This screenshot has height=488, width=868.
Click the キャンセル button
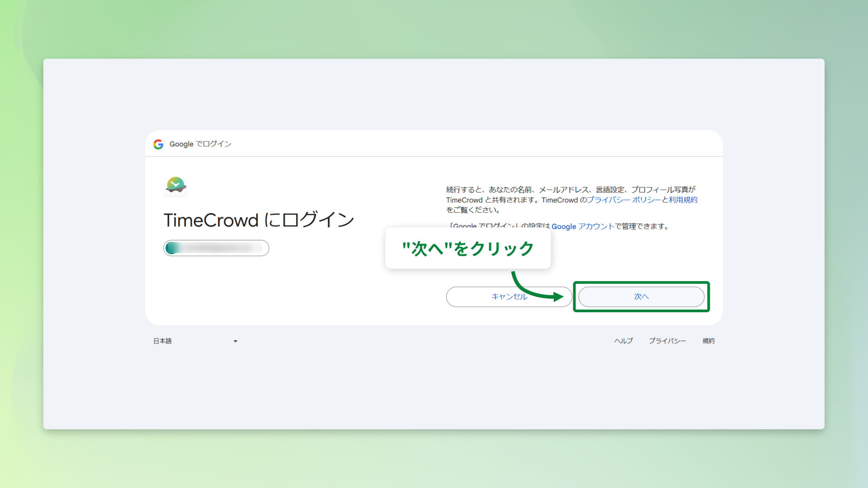click(x=508, y=296)
